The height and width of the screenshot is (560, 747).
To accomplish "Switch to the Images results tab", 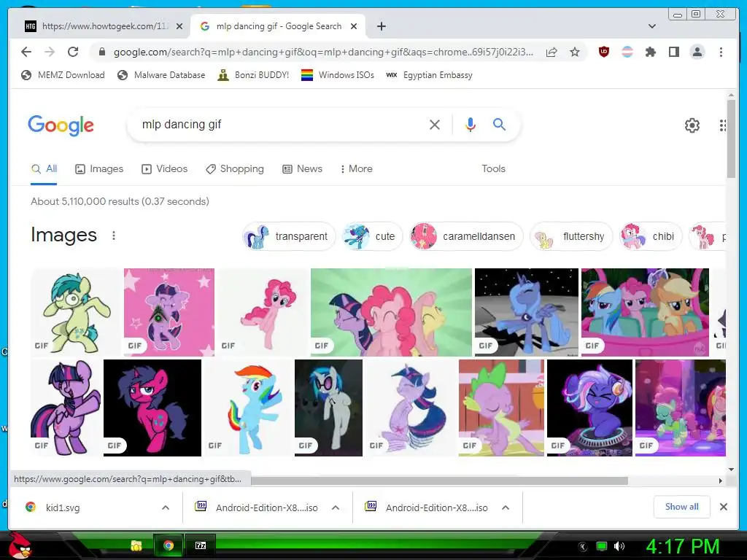I will (99, 168).
